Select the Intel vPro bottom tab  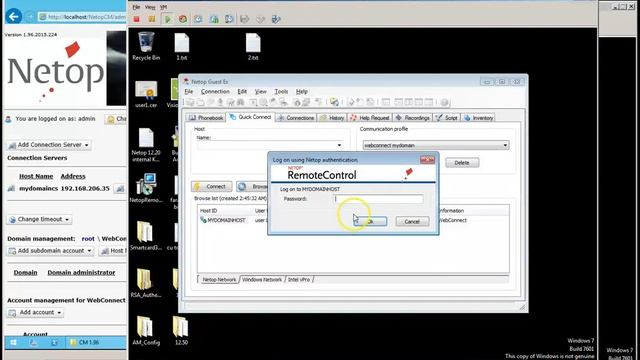[x=299, y=280]
